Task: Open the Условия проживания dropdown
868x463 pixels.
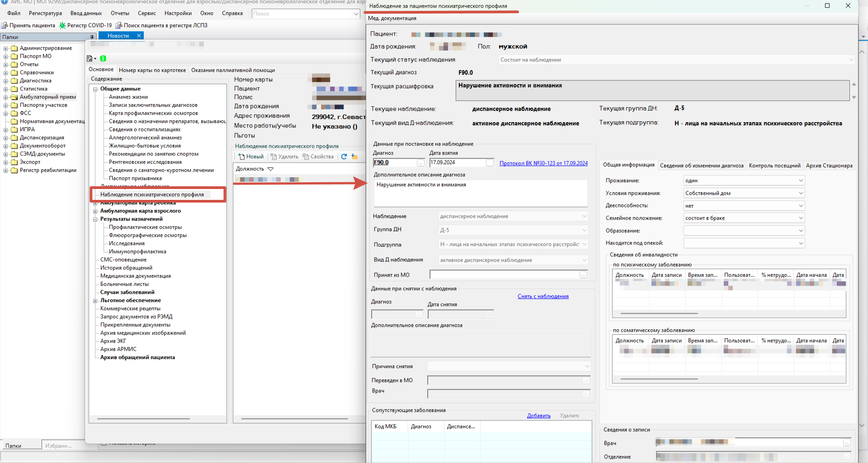Action: [801, 193]
